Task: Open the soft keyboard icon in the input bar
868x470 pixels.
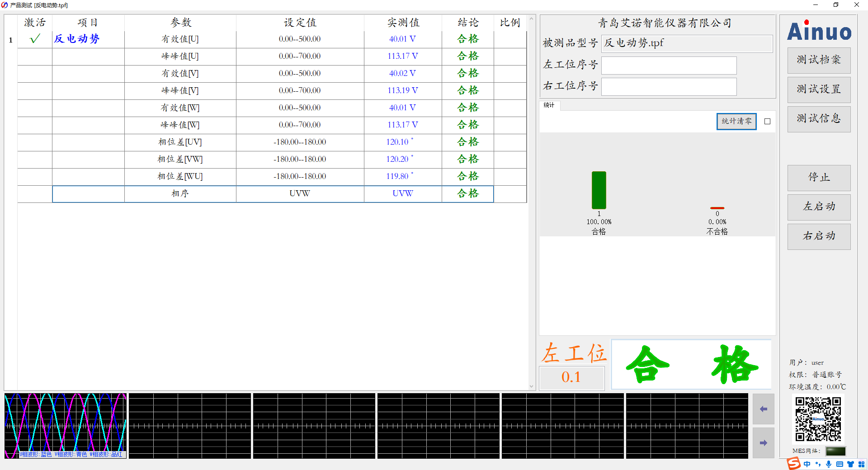Action: [840, 464]
